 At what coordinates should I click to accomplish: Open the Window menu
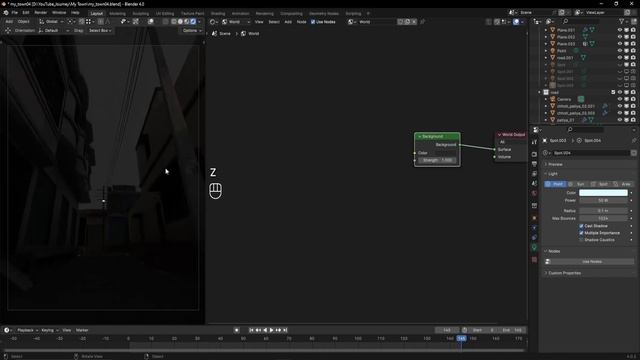click(x=59, y=13)
